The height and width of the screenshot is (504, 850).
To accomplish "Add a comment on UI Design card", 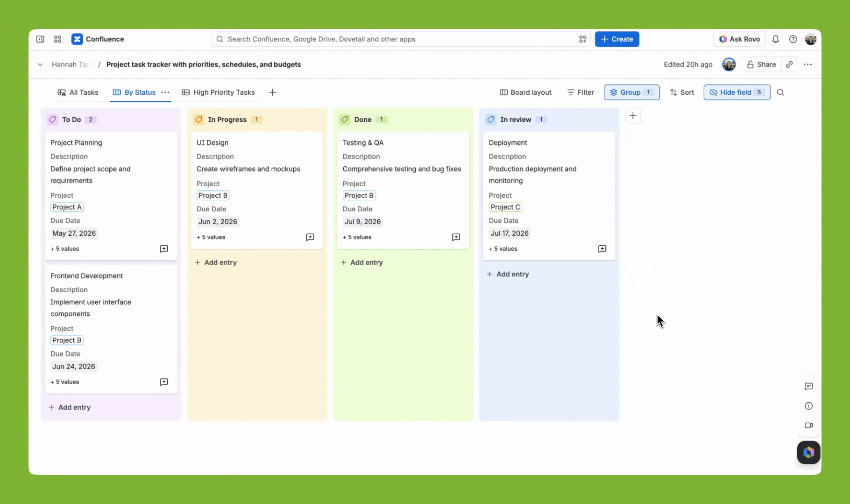I will (x=310, y=237).
